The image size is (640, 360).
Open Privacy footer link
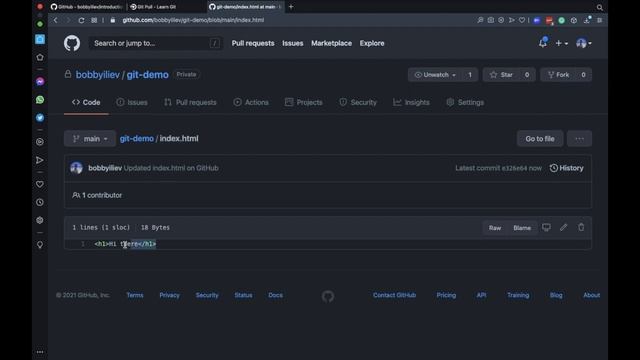(x=169, y=295)
